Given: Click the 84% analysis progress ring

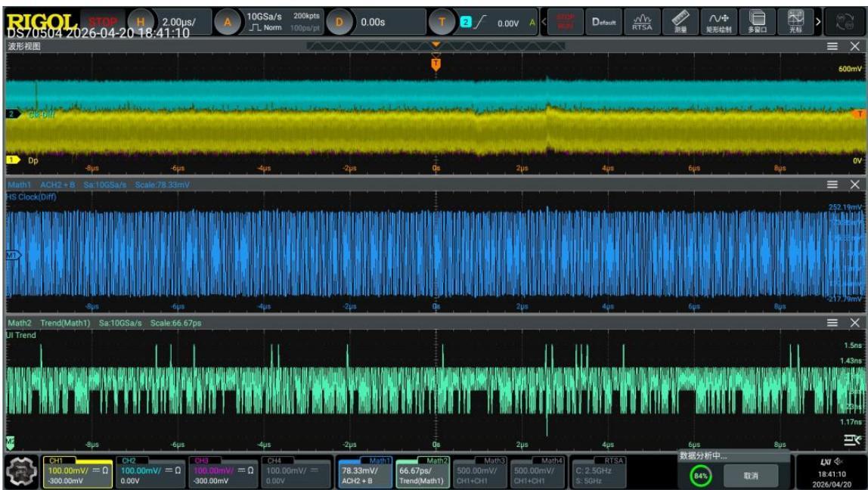Looking at the screenshot, I should click(x=701, y=476).
